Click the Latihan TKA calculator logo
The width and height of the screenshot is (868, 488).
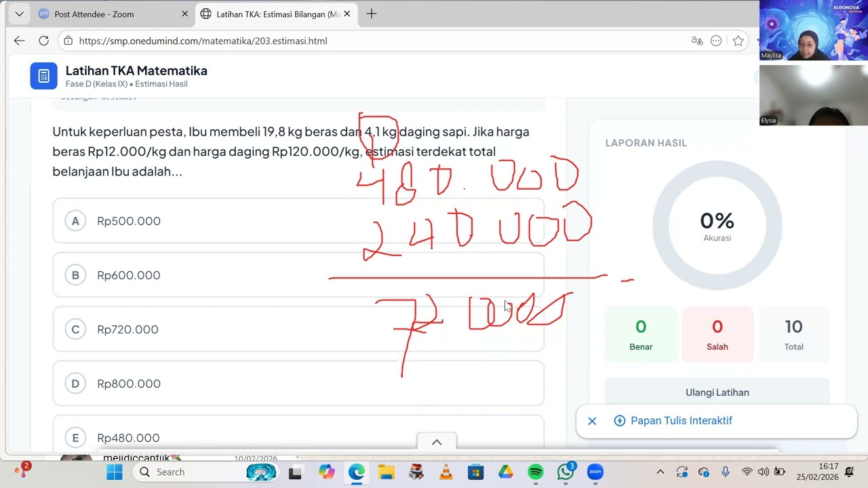(x=43, y=76)
